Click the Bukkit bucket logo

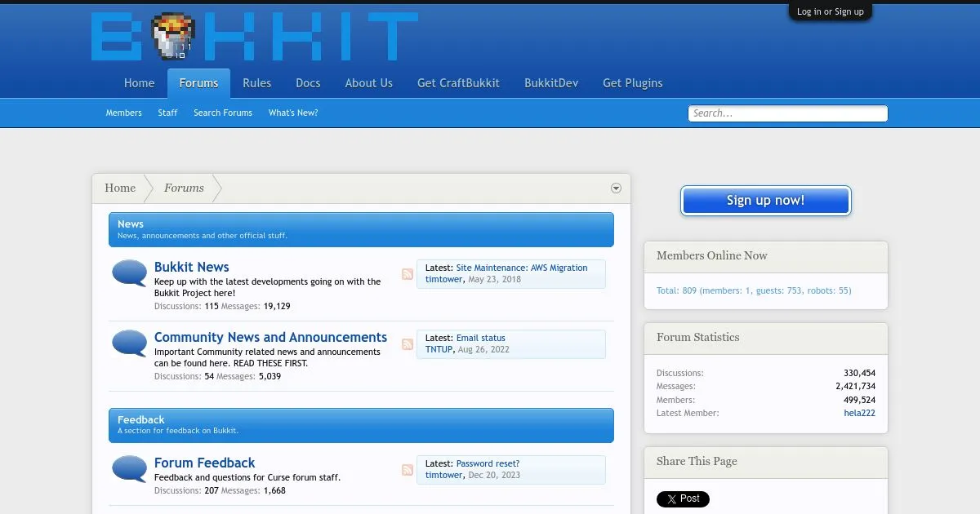coord(174,37)
